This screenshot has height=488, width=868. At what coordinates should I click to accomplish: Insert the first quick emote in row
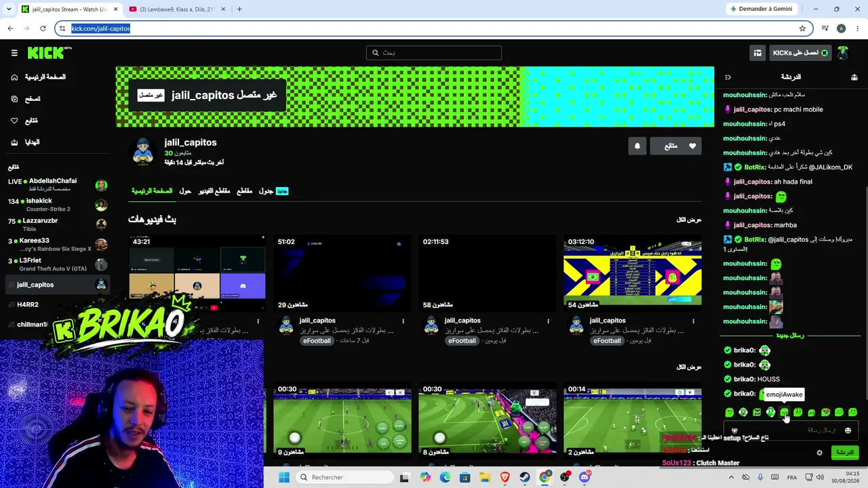[x=730, y=412]
